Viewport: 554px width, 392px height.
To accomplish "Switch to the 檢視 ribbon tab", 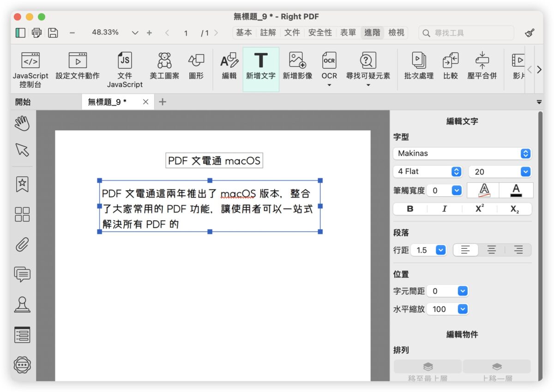I will 396,32.
